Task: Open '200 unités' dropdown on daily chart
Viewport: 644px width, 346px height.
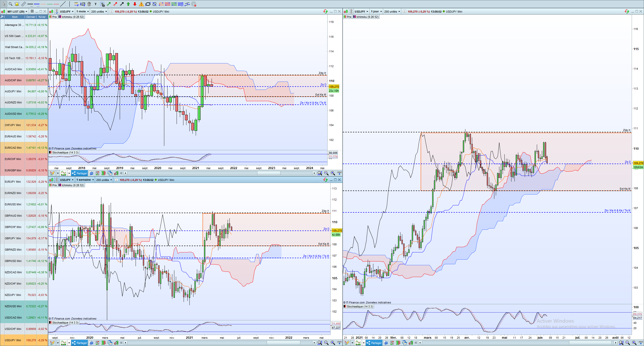Action: pyautogui.click(x=392, y=11)
